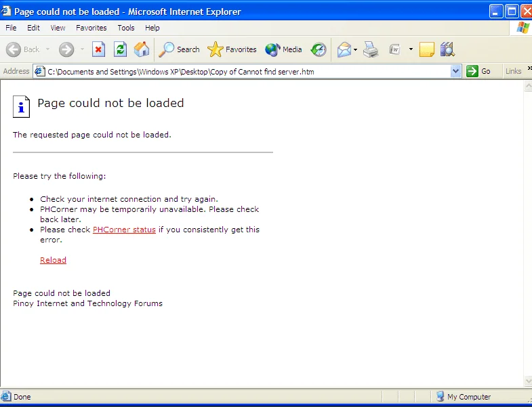Maximize the Internet Explorer window

click(512, 12)
